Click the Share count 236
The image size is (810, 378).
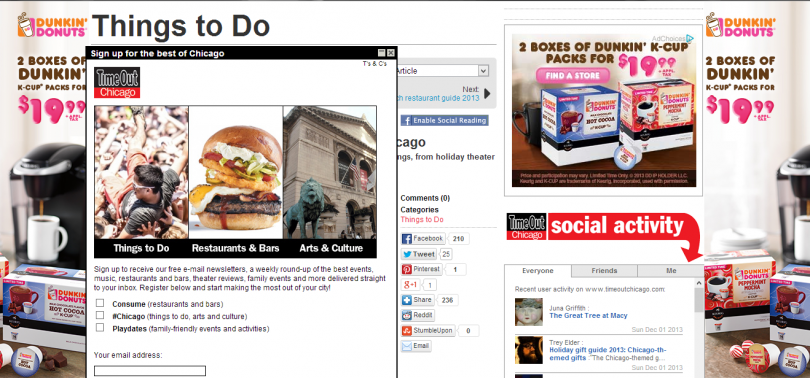coord(447,300)
